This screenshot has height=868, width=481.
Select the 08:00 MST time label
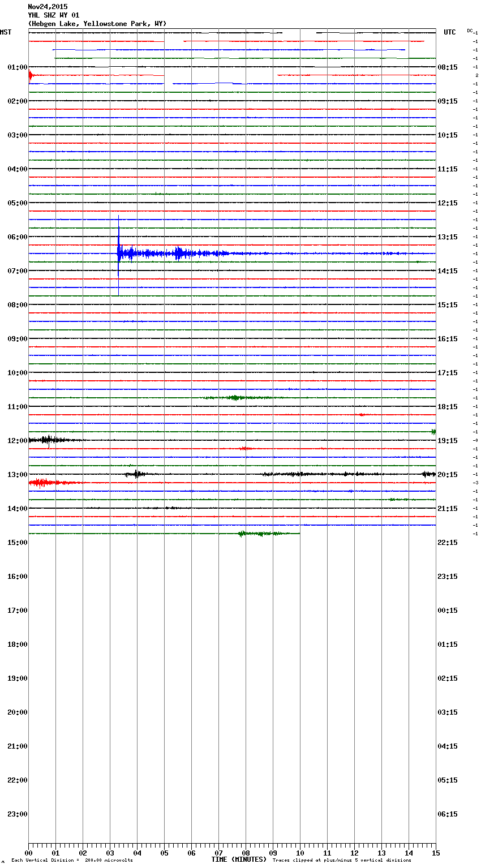coord(18,305)
